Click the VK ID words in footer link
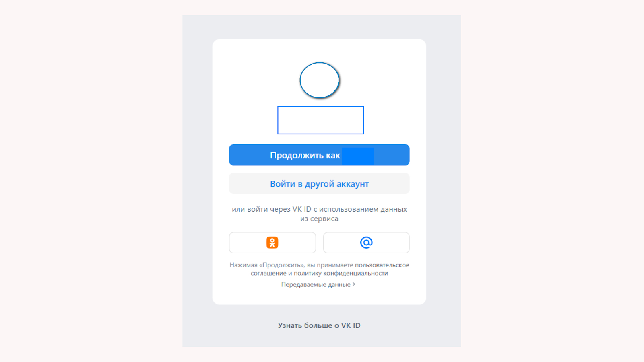Viewport: 644px width, 362px height. tap(351, 325)
